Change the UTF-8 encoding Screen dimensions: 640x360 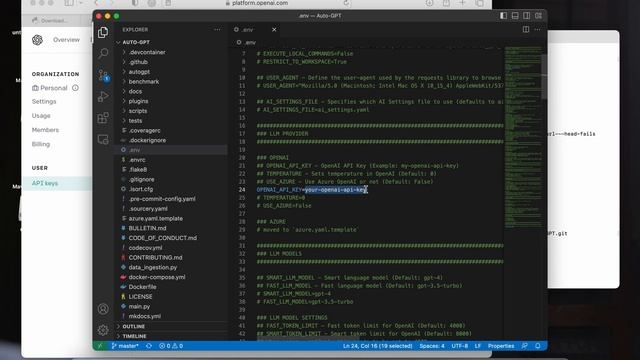click(x=460, y=346)
